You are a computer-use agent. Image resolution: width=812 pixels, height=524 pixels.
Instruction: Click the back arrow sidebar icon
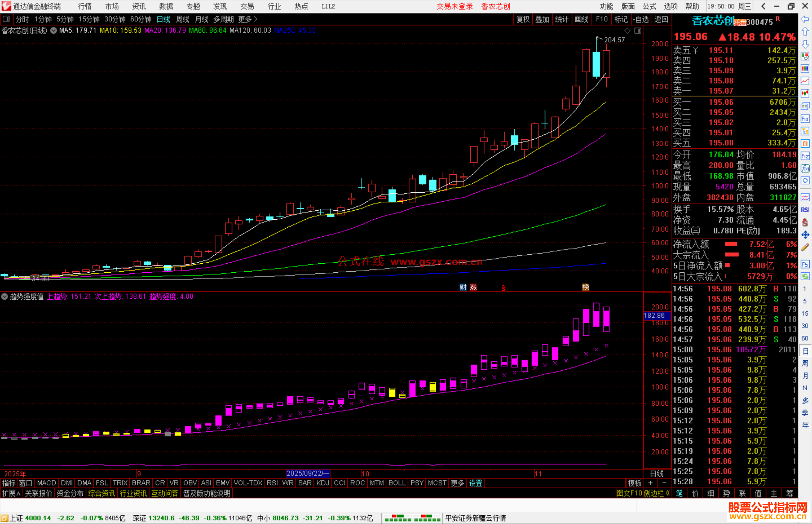click(805, 19)
